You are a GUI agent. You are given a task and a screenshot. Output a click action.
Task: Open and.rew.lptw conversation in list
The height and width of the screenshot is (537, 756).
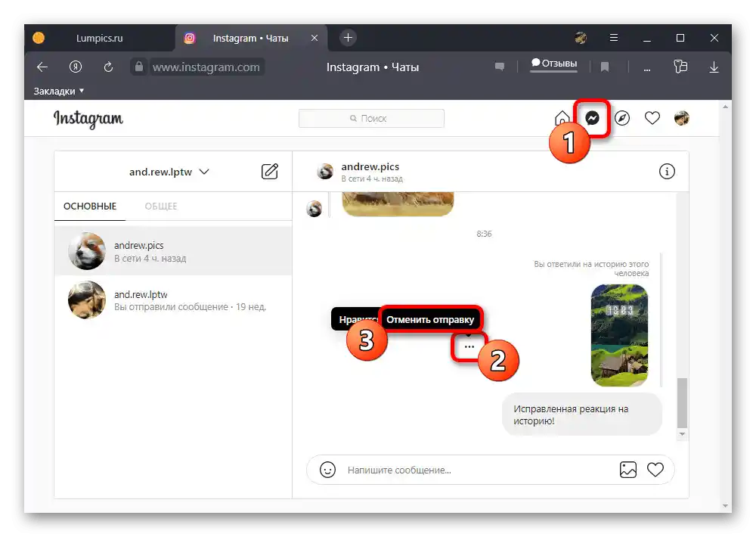coord(173,300)
